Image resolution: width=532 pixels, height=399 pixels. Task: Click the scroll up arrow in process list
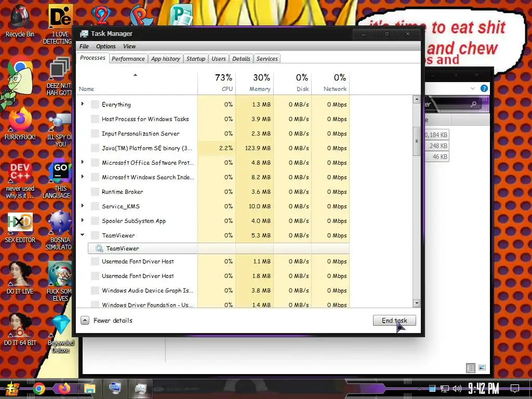(417, 99)
